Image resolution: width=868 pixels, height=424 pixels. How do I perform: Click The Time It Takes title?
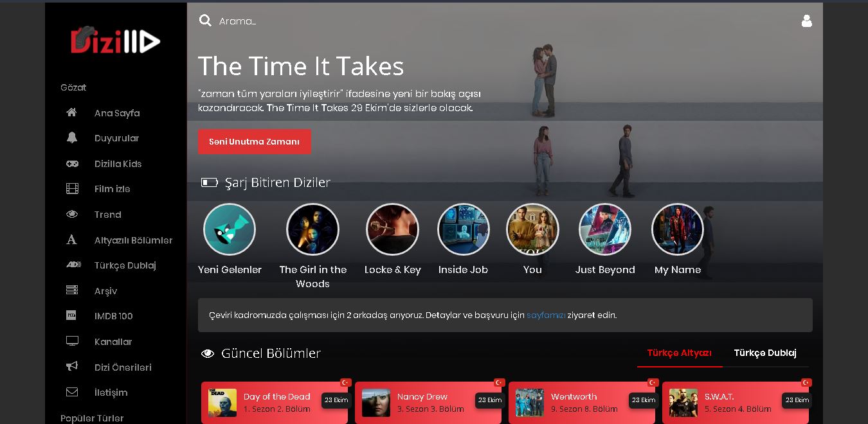pyautogui.click(x=301, y=66)
